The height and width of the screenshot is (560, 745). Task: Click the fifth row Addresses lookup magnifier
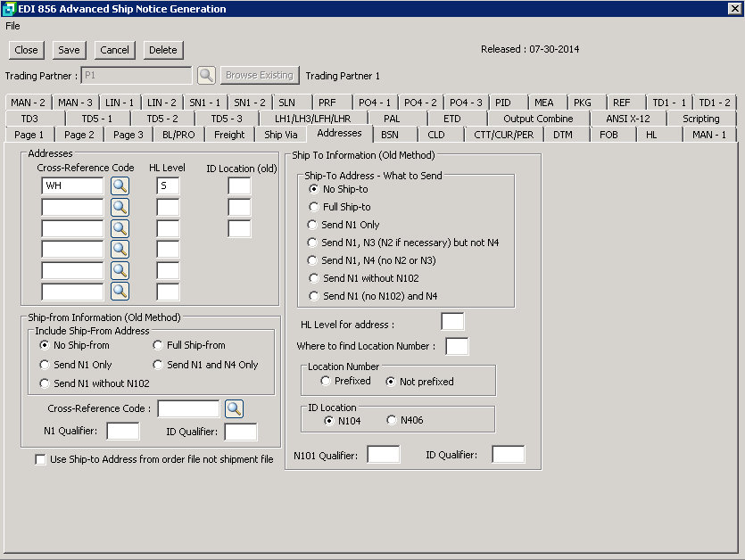(120, 270)
